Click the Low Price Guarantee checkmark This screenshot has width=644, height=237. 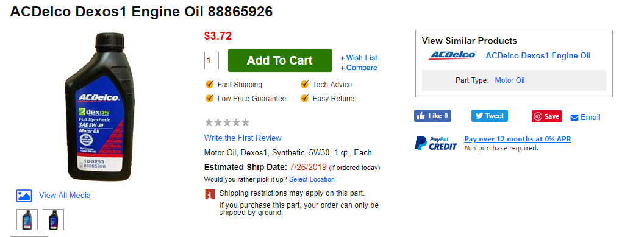coord(209,99)
